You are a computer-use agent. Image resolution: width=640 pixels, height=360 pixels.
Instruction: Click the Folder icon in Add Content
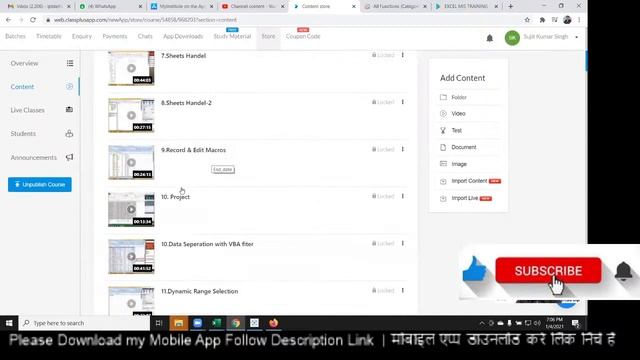coord(443,97)
